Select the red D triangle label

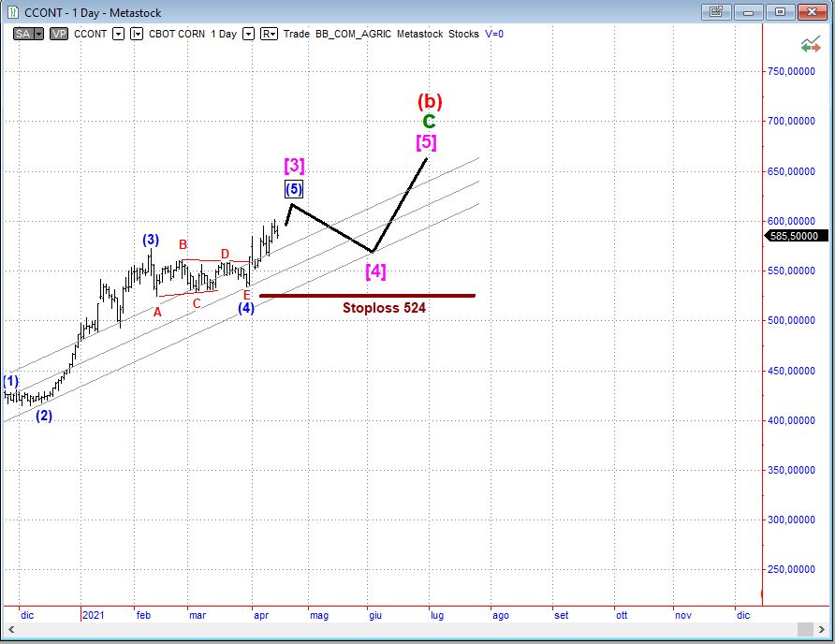(x=225, y=254)
